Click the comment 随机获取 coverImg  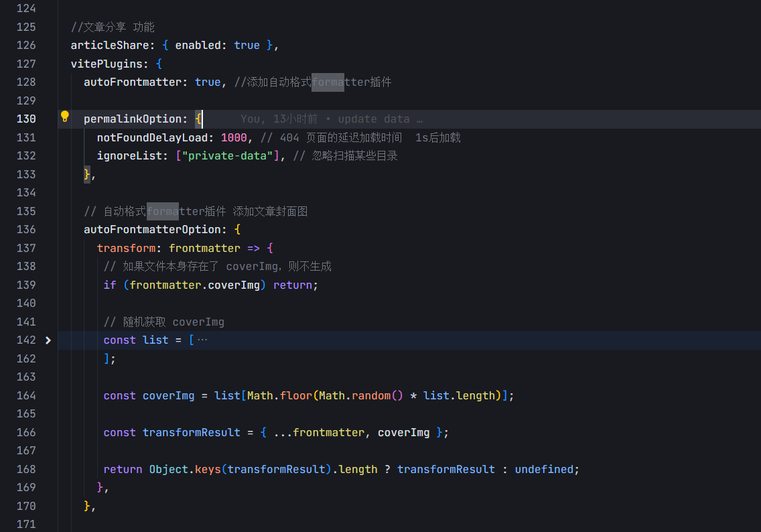coord(163,322)
